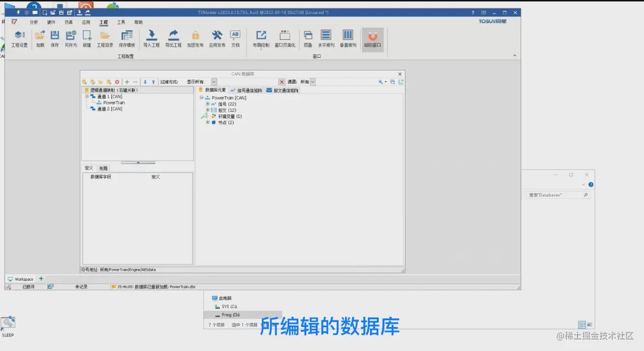Image resolution: width=644 pixels, height=351 pixels.
Task: Collapse the ribbon with the chevron arrow
Action: tap(514, 56)
